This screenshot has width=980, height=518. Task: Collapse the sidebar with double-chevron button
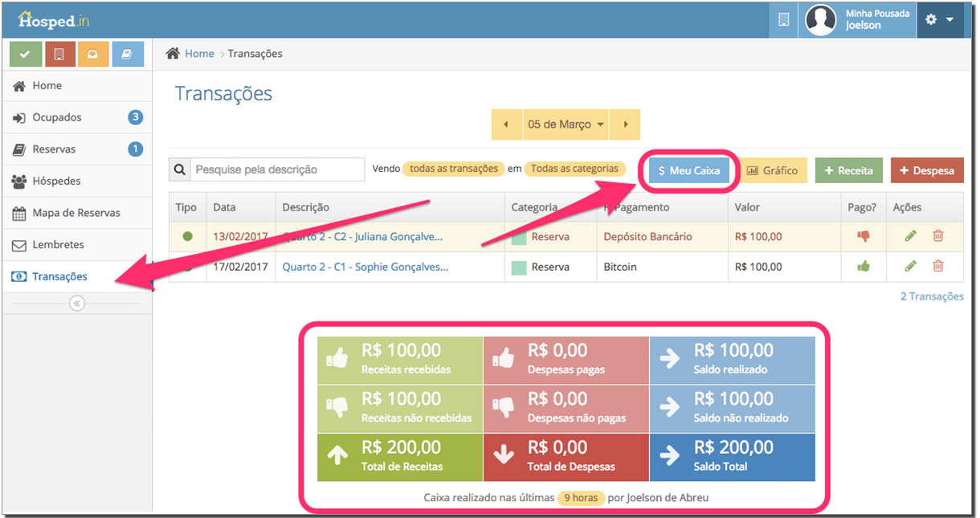(x=77, y=303)
